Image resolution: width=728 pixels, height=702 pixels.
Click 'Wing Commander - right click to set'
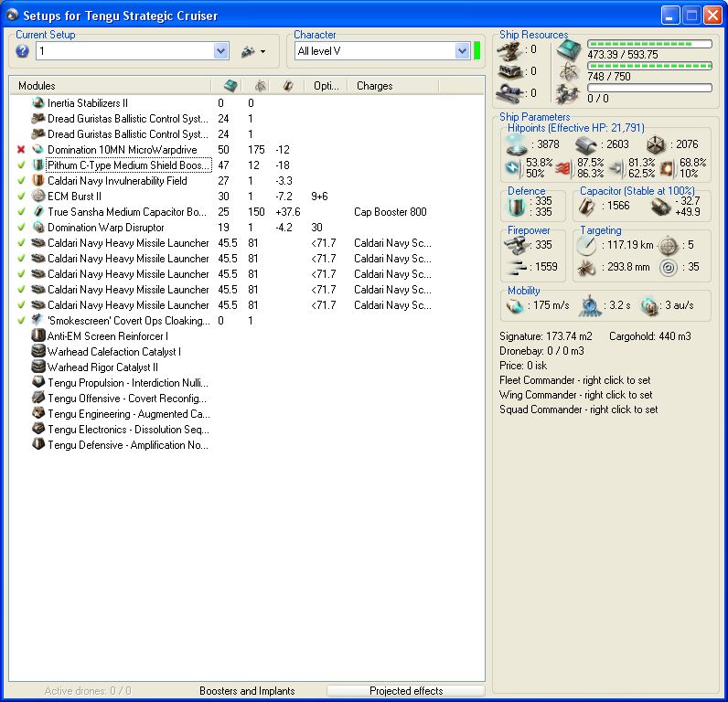click(x=575, y=395)
